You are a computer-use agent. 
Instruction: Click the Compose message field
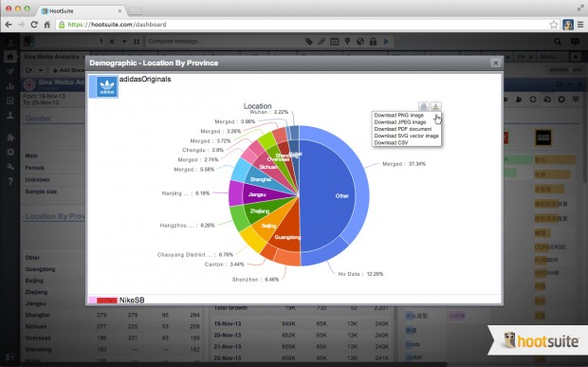click(x=224, y=42)
